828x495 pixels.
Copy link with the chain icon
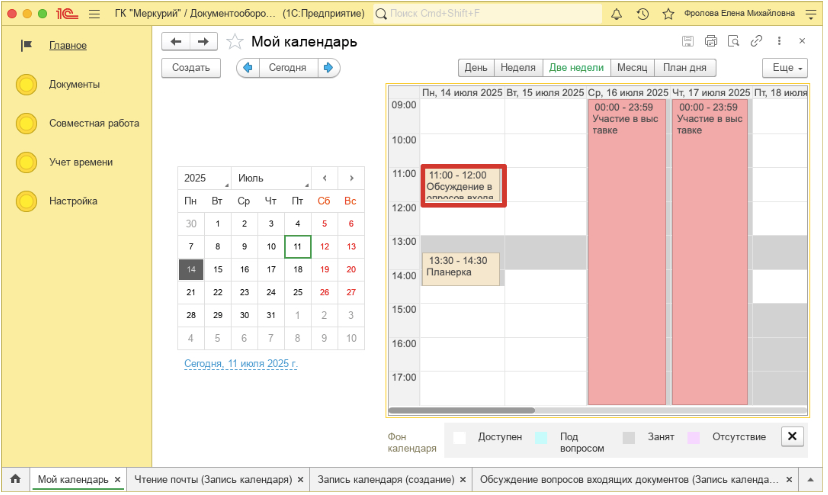(x=757, y=41)
